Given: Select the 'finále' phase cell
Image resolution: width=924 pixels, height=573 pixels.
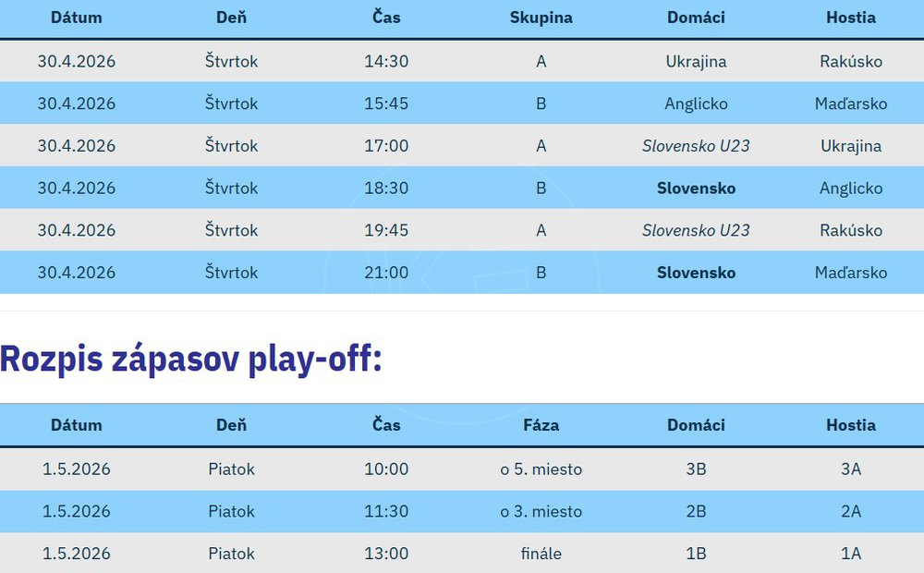Looking at the screenshot, I should pos(541,554).
